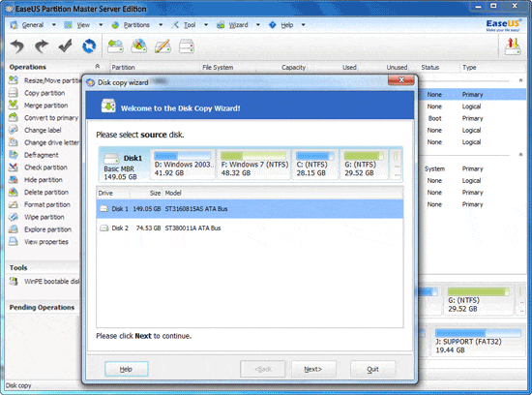532x395 pixels.
Task: Click the G: (NTFS) block in the wizard
Action: [x=364, y=165]
